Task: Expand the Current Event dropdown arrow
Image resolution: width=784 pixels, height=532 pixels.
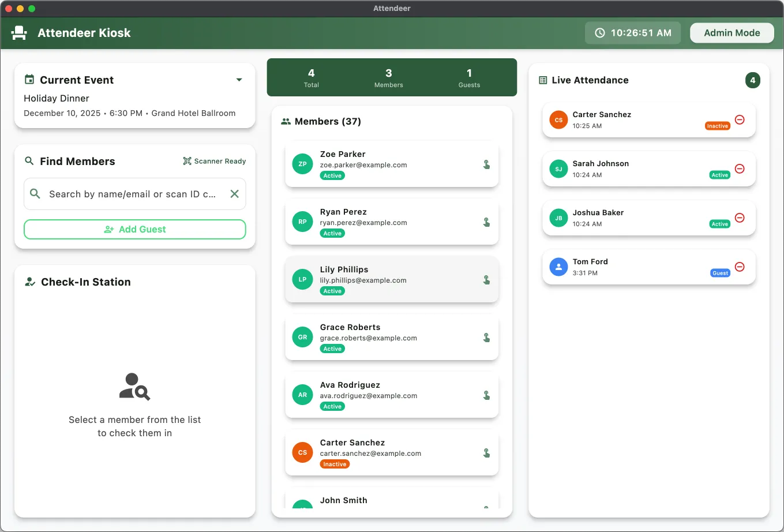Action: [239, 80]
